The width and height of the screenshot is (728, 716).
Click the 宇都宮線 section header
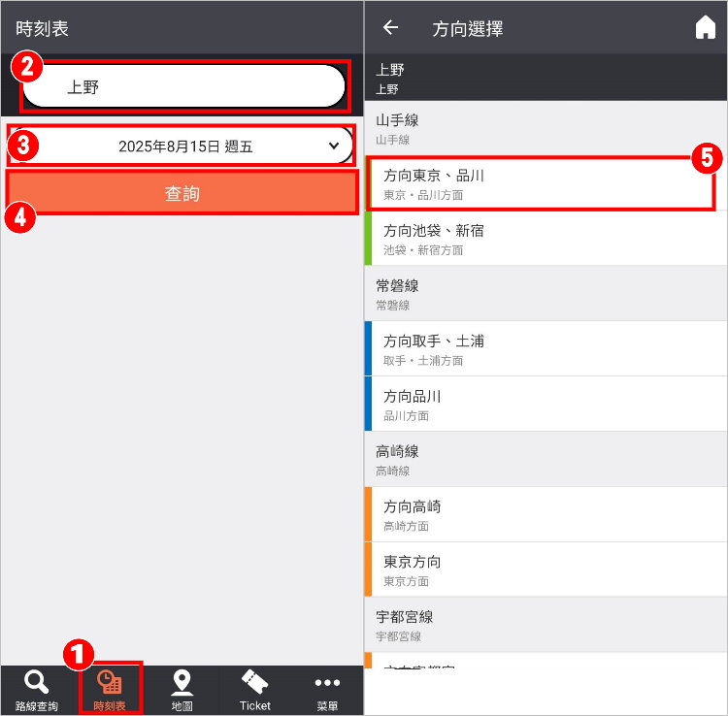pos(546,625)
